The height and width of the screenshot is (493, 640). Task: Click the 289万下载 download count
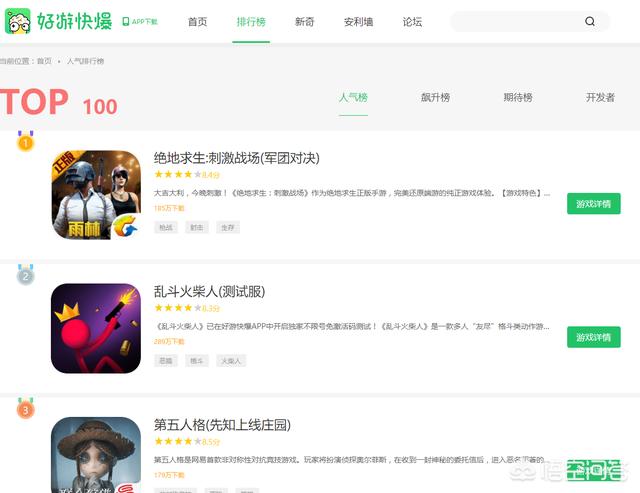click(x=169, y=342)
